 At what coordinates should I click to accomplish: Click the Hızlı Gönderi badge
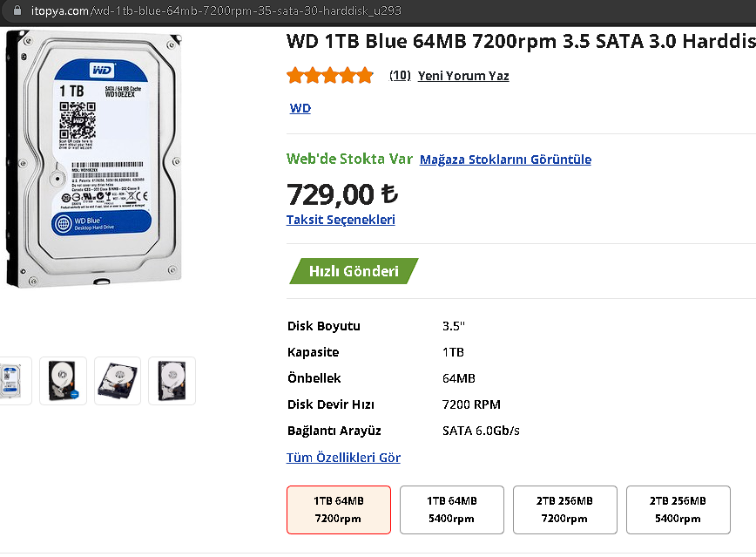point(354,271)
